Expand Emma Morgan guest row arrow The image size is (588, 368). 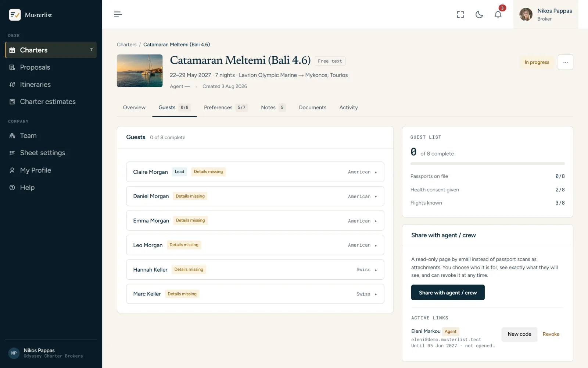click(x=376, y=221)
